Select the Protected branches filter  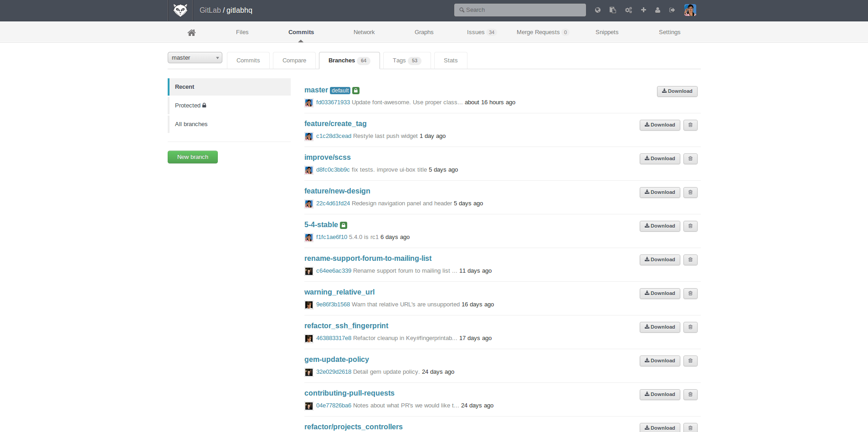(190, 105)
